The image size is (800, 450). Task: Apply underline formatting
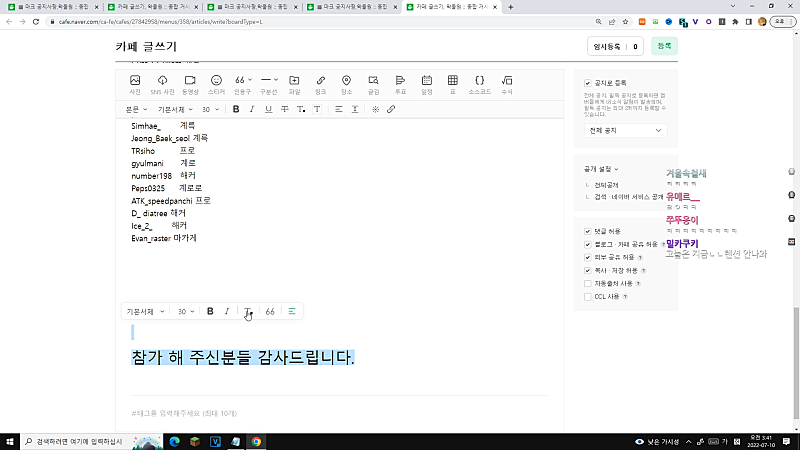268,109
